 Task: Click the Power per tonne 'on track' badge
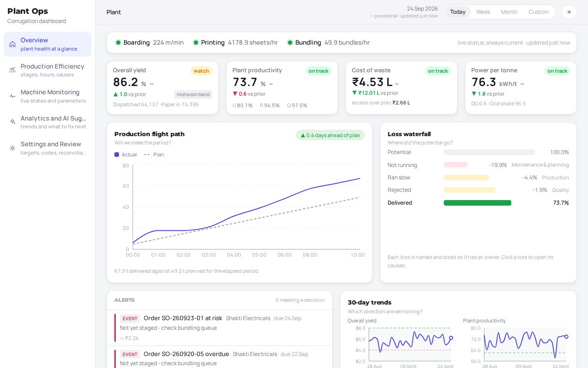[557, 71]
